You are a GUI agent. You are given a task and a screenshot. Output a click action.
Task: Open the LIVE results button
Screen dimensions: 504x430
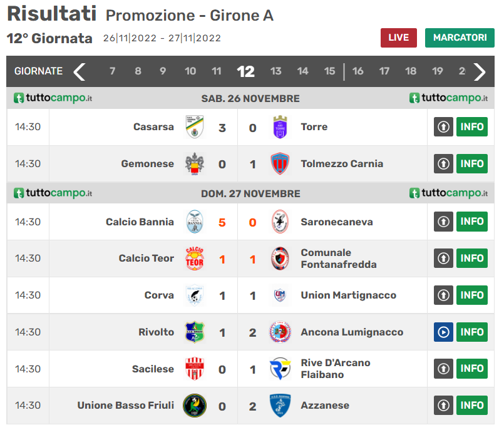point(398,38)
